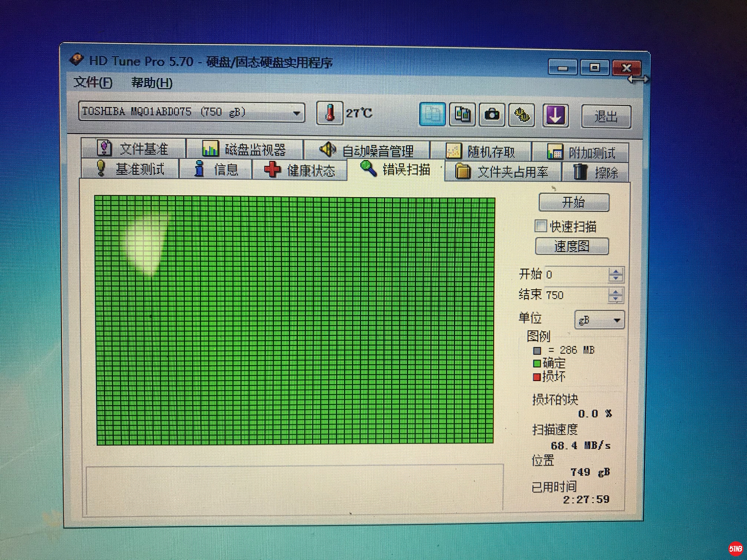Click the 0.0 % damaged blocks value
The width and height of the screenshot is (747, 560).
595,414
